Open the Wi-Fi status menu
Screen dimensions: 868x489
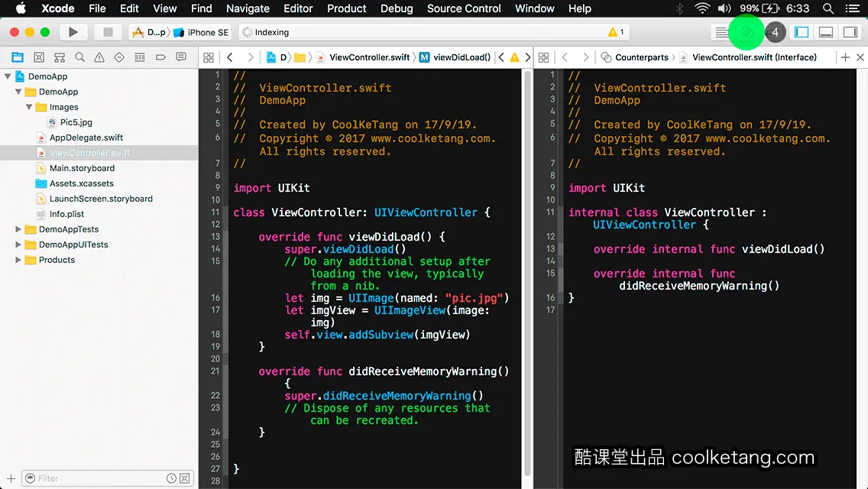click(702, 8)
